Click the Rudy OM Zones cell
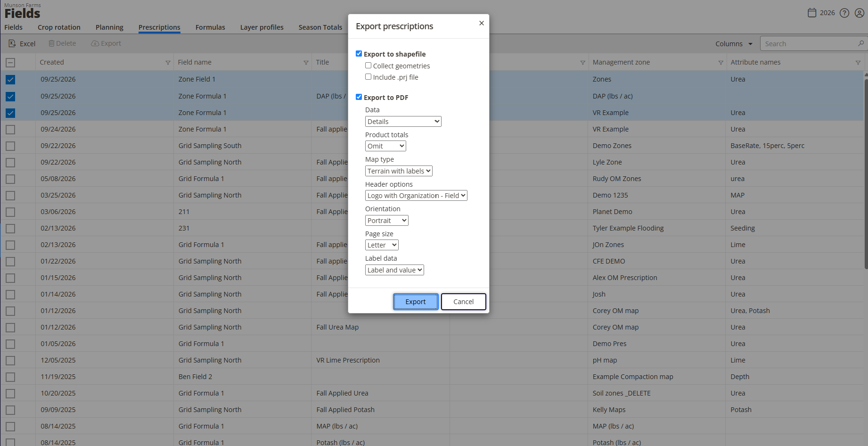868x446 pixels. click(x=617, y=179)
